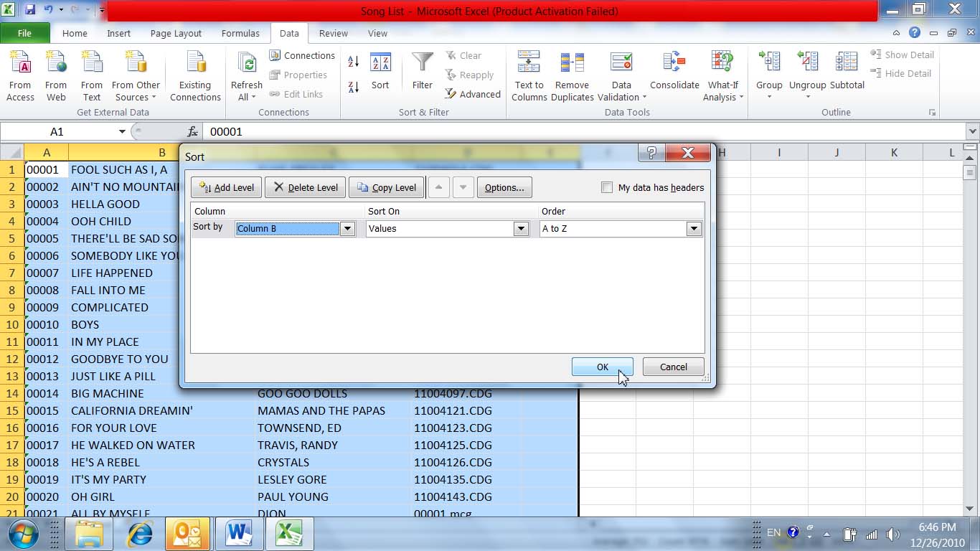
Task: Expand the Order A to Z dropdown
Action: (x=693, y=229)
